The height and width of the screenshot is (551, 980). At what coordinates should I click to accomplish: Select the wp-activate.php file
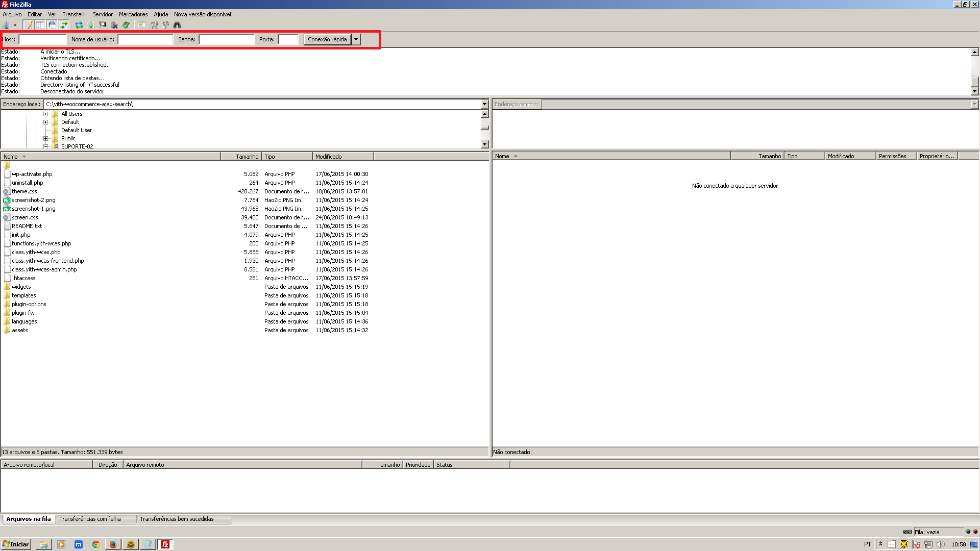[32, 174]
